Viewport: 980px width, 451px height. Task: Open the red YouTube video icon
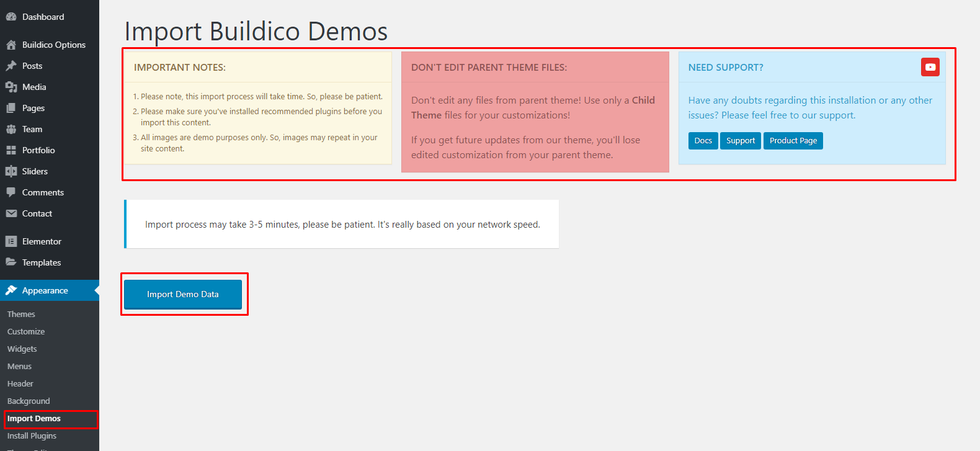[x=930, y=67]
